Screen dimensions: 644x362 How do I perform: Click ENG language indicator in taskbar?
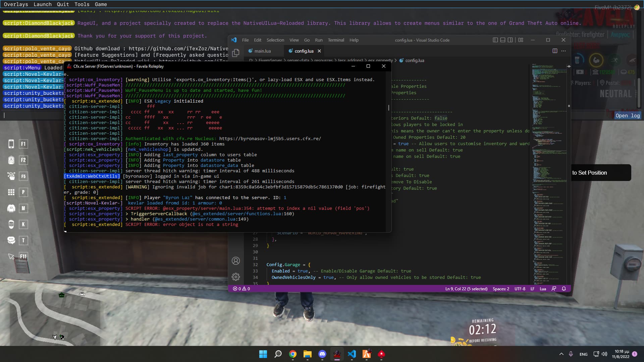pos(583,354)
